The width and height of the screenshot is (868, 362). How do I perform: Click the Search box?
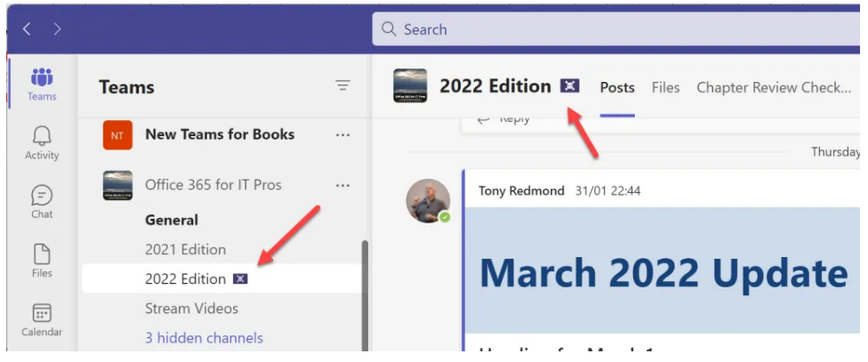(615, 29)
